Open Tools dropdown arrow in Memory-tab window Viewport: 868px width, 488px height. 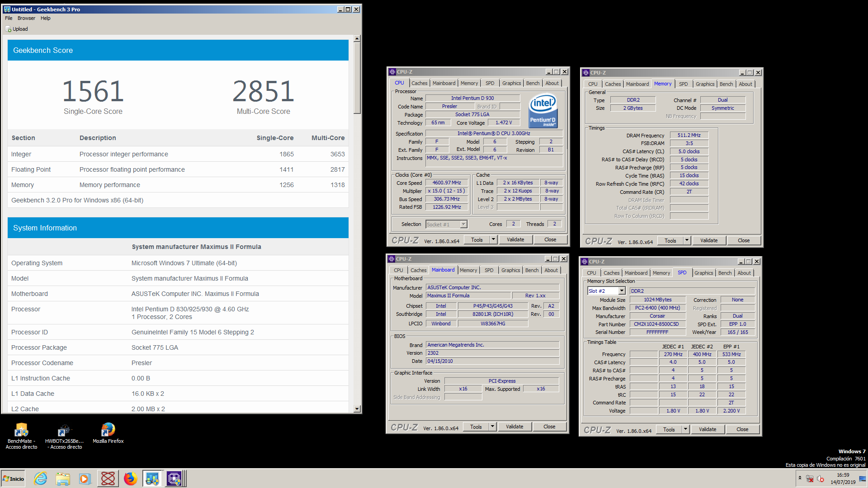point(687,241)
